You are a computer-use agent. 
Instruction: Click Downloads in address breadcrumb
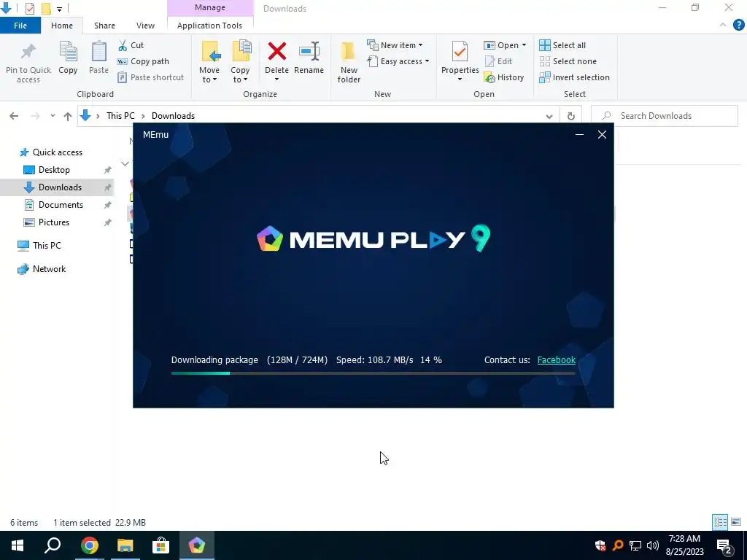(x=173, y=116)
